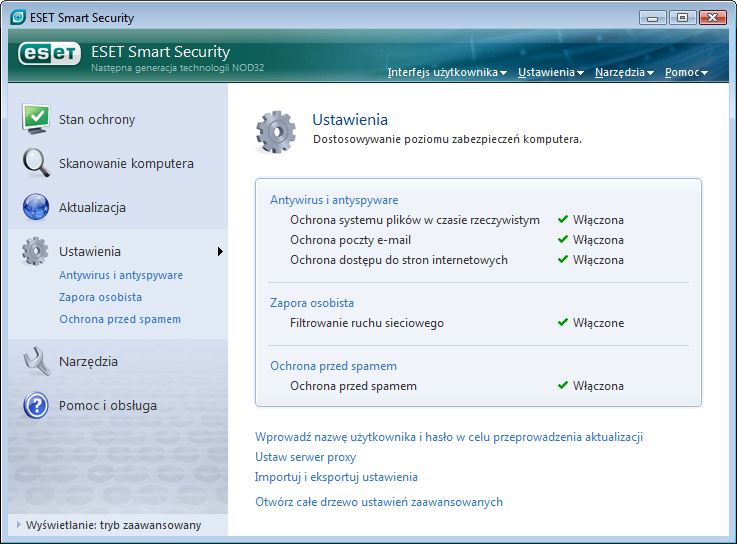Image resolution: width=737 pixels, height=544 pixels.
Task: Click the arrow beside Ustawienia sidebar item
Action: click(x=220, y=252)
